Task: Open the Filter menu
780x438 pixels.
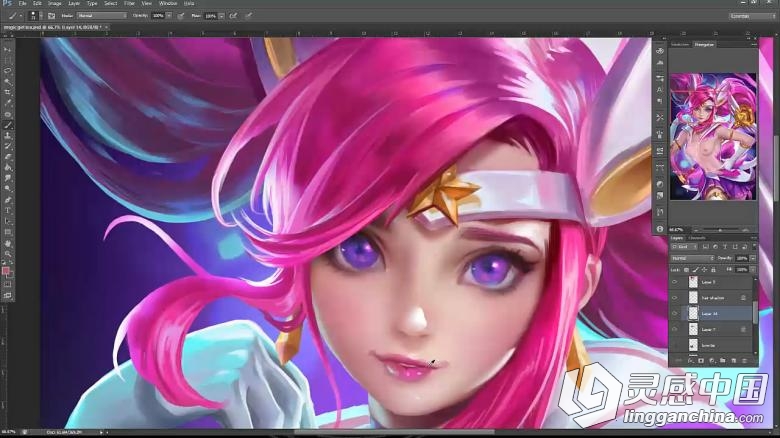Action: (x=129, y=3)
